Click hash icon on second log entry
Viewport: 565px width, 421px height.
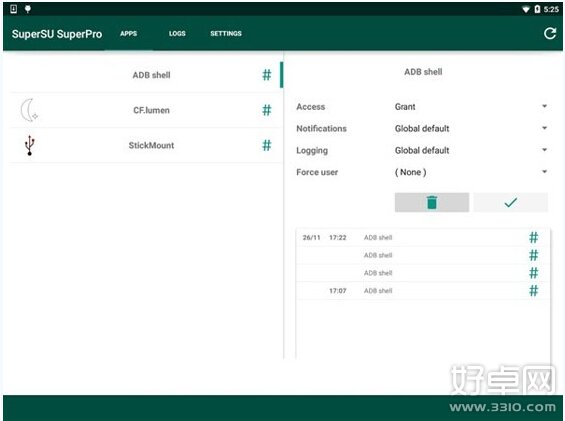coord(534,255)
